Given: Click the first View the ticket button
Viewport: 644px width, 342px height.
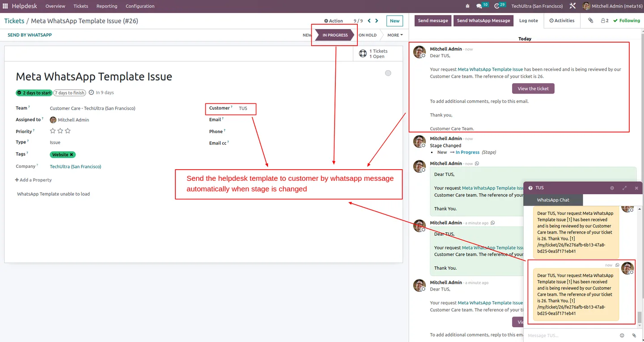Looking at the screenshot, I should [x=533, y=89].
